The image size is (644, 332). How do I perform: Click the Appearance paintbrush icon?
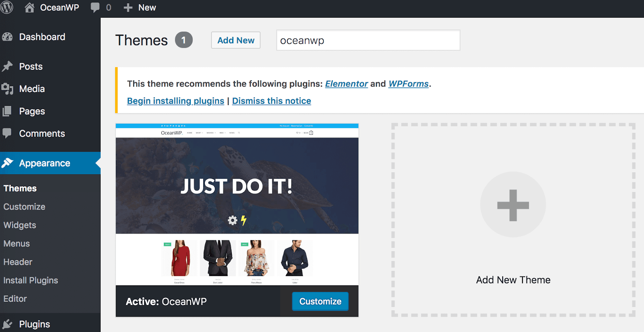click(7, 163)
